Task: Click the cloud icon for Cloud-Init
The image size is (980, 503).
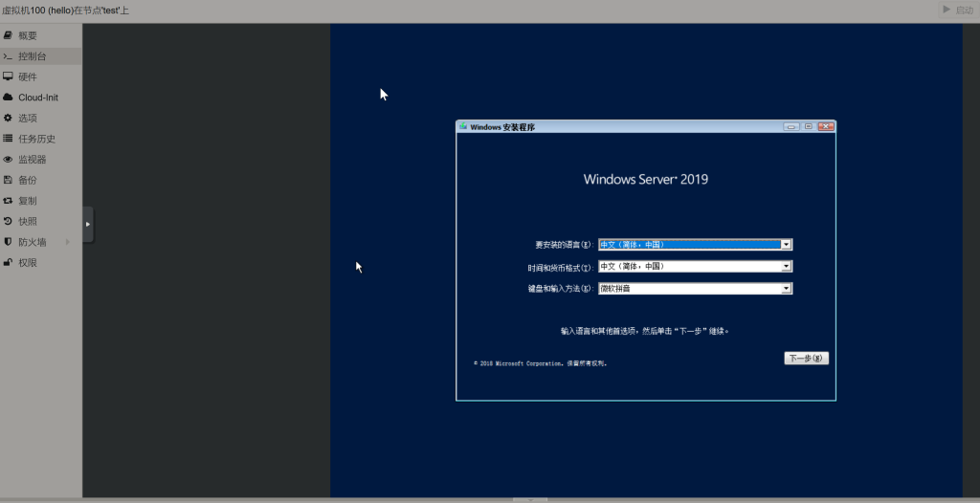Action: point(8,98)
